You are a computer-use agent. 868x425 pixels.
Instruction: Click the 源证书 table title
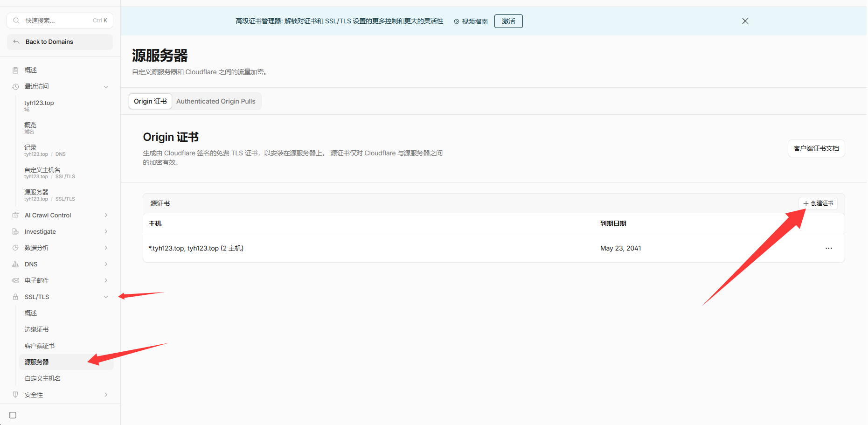(x=160, y=203)
